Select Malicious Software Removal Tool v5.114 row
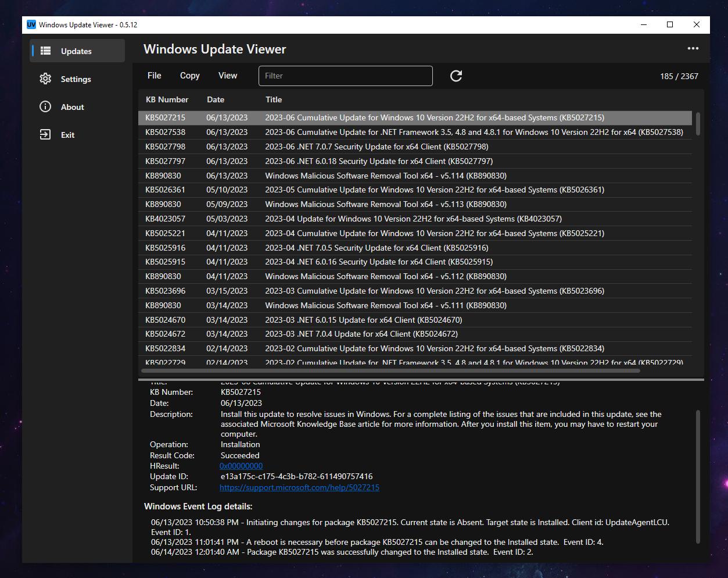This screenshot has width=728, height=578. [x=415, y=176]
